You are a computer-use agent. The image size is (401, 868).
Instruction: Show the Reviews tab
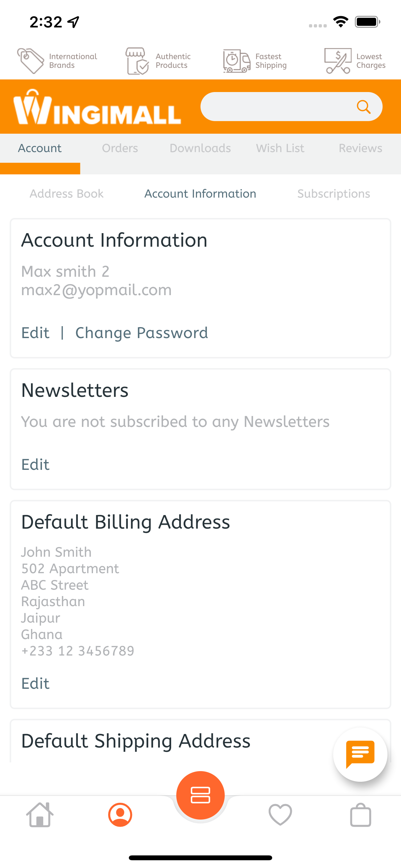pos(360,148)
